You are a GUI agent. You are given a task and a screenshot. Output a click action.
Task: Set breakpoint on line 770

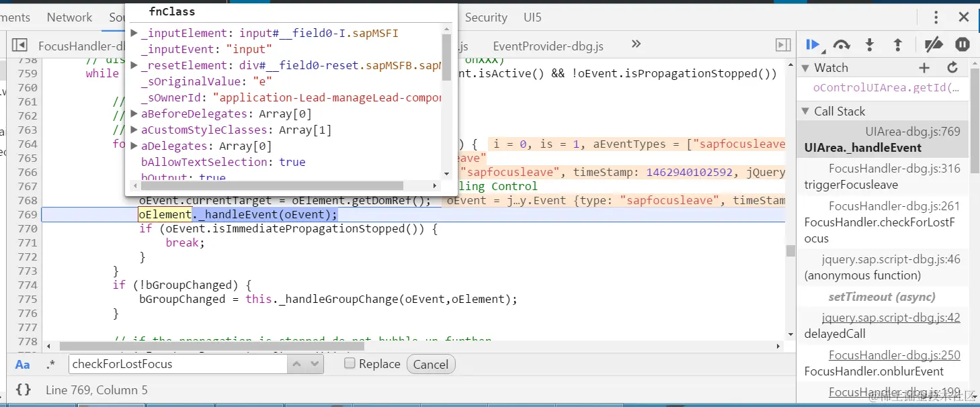click(27, 228)
